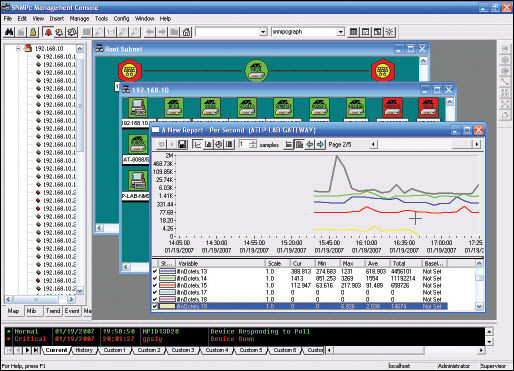Open the Config menu
This screenshot has width=514, height=371.
(x=121, y=19)
